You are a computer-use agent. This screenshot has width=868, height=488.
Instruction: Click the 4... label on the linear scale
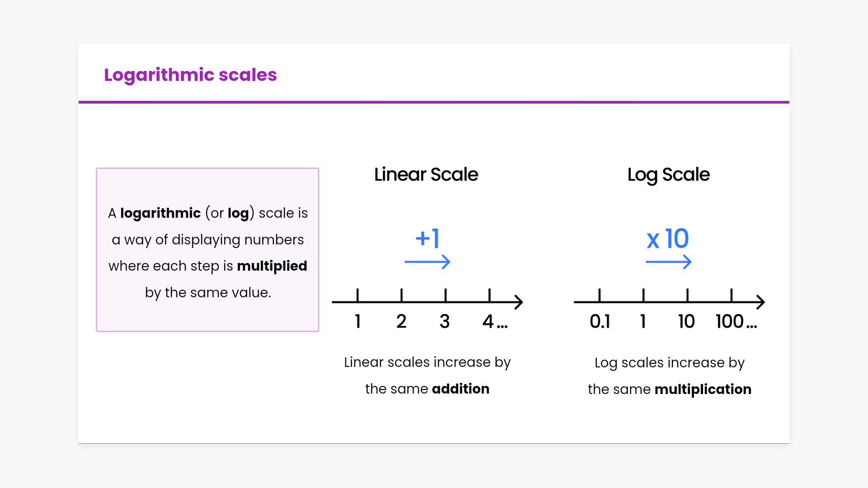pos(495,322)
